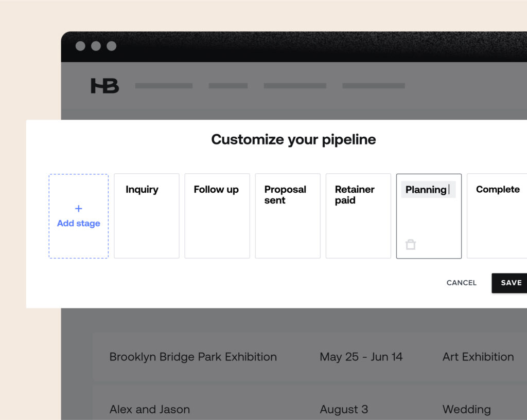The width and height of the screenshot is (527, 420).
Task: Open the Alex and Jason project
Action: [x=150, y=409]
